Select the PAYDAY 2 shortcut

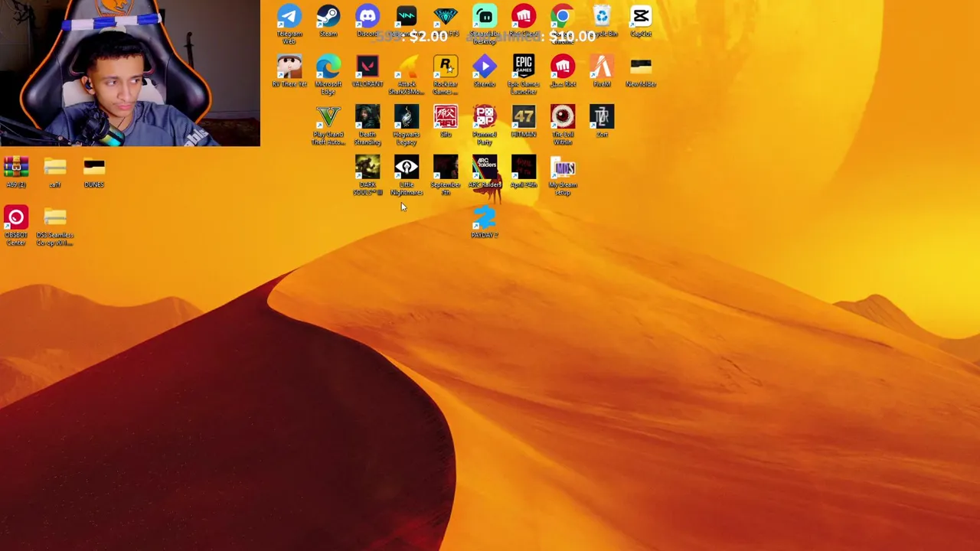pos(485,222)
